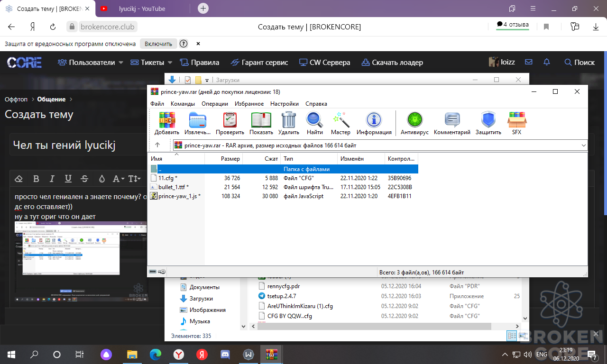Click the Включить protection button
The image size is (607, 364).
click(158, 44)
